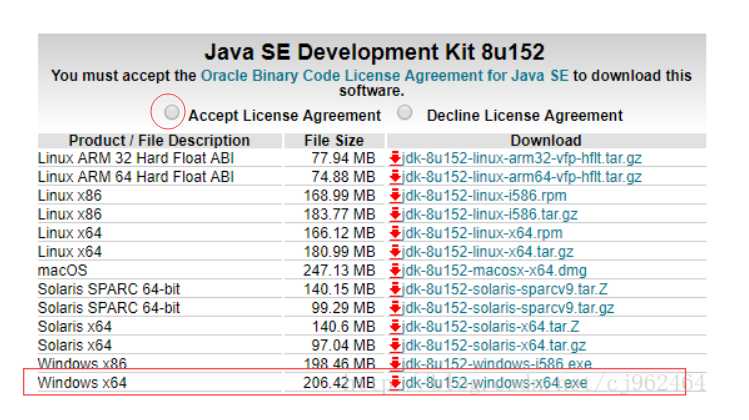Click download arrow icon beside linux-i586.rpm

click(x=395, y=195)
